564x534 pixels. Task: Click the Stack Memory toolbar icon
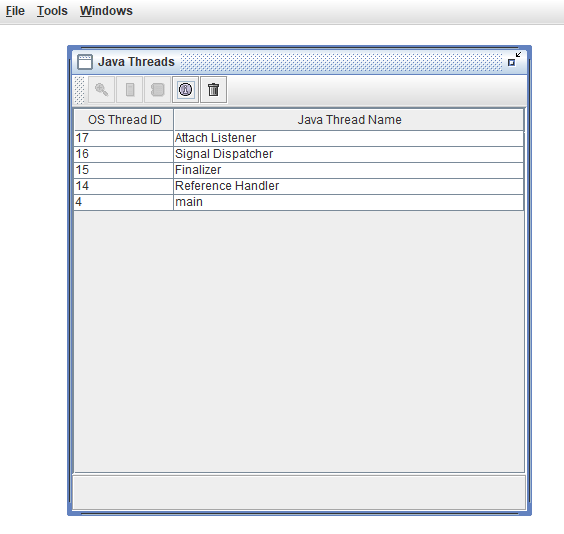[x=129, y=90]
